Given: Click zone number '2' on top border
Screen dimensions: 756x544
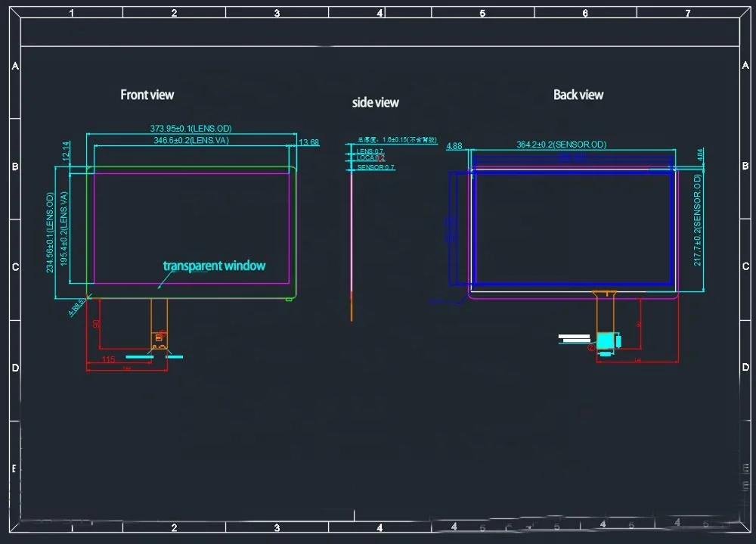Looking at the screenshot, I should coord(174,13).
